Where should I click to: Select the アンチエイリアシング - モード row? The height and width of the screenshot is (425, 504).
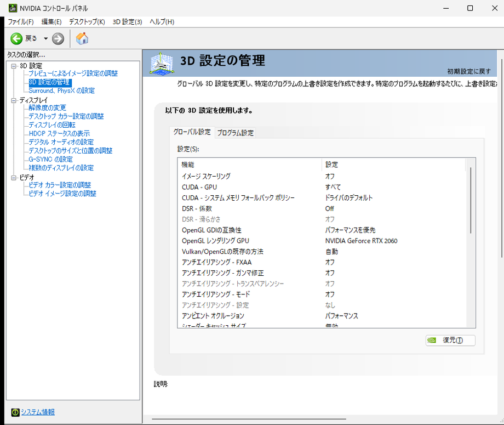[x=322, y=294]
